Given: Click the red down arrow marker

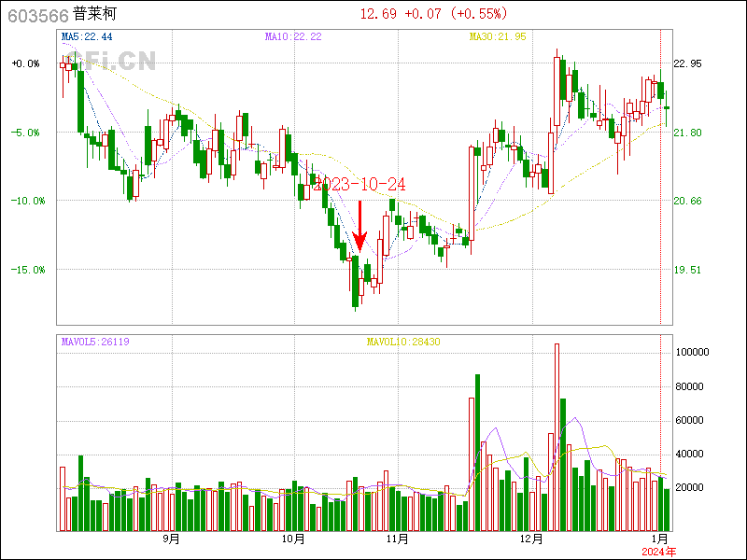Looking at the screenshot, I should click(x=360, y=226).
